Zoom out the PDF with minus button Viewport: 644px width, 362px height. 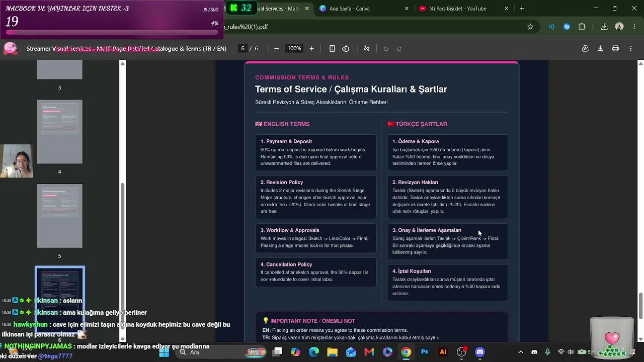276,49
